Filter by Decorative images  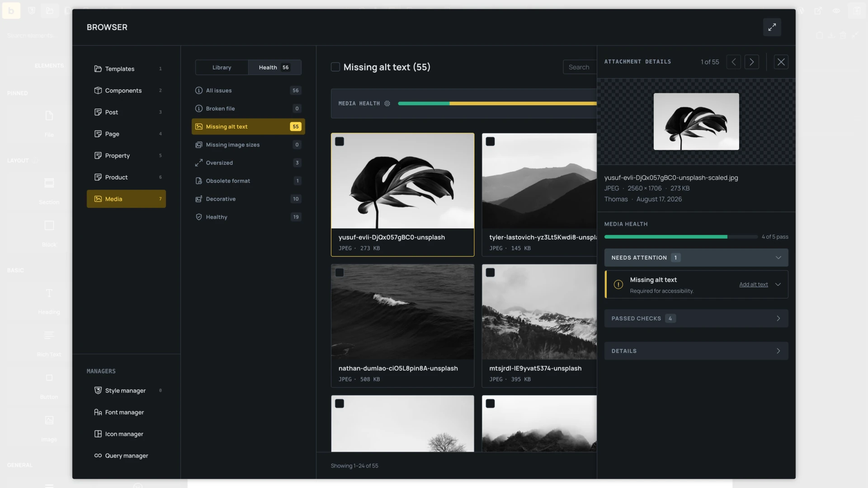248,199
